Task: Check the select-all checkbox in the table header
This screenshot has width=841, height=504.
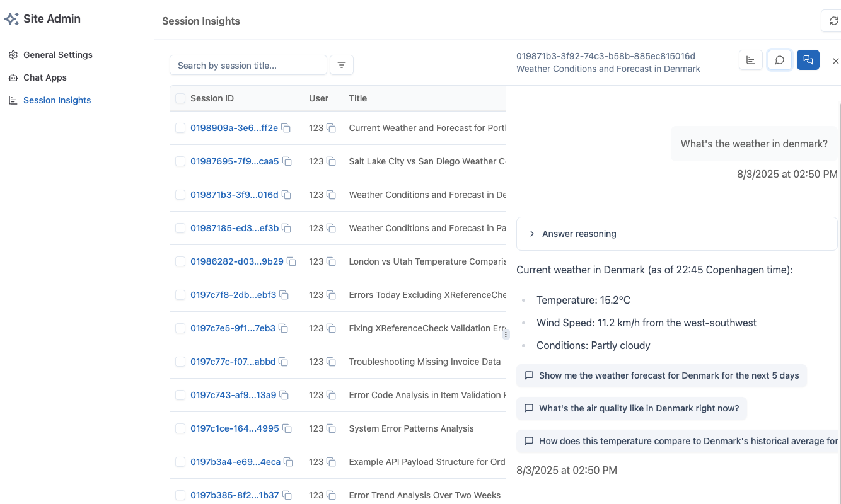Action: click(x=180, y=98)
